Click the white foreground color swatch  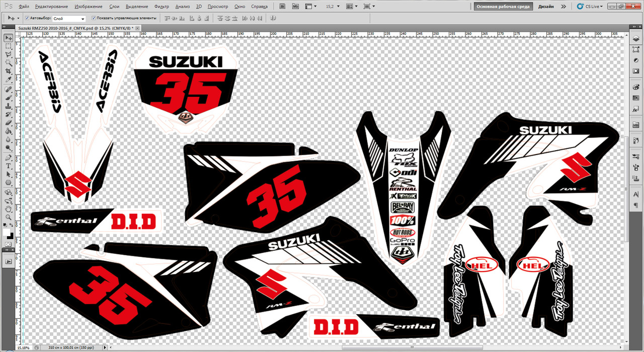tap(7, 232)
